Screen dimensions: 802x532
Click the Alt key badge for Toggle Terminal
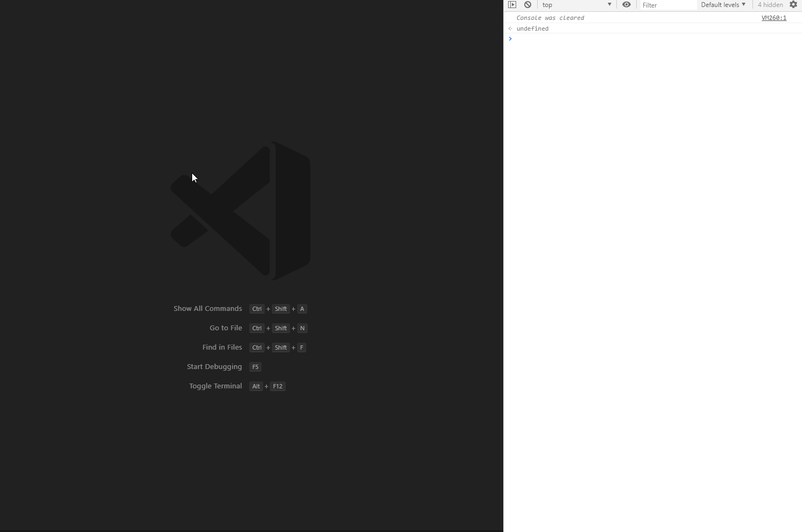tap(256, 386)
